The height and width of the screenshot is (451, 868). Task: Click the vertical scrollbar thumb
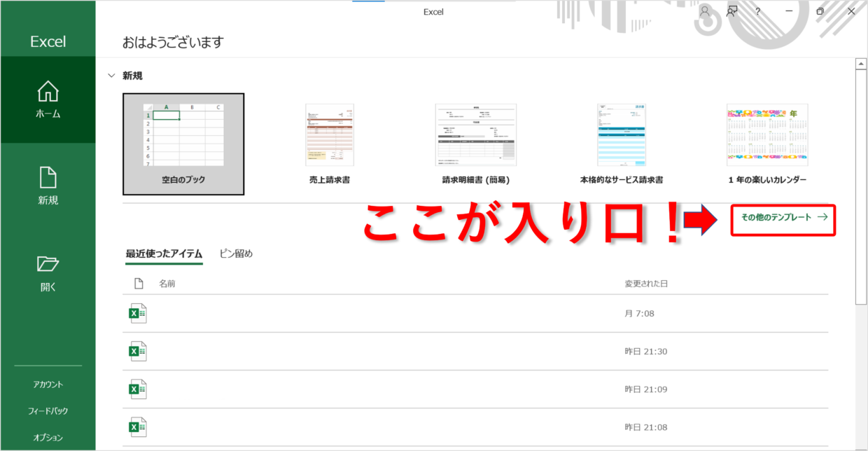pos(861,186)
